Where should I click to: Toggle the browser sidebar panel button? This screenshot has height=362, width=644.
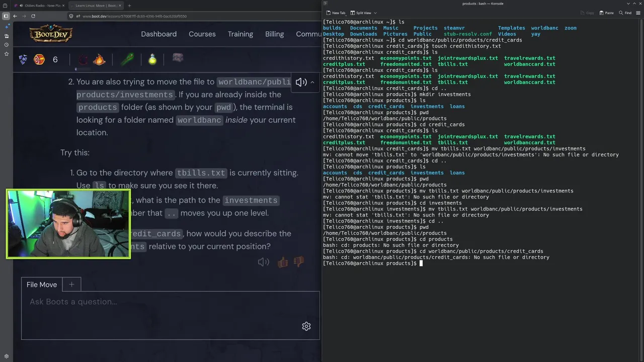click(6, 16)
